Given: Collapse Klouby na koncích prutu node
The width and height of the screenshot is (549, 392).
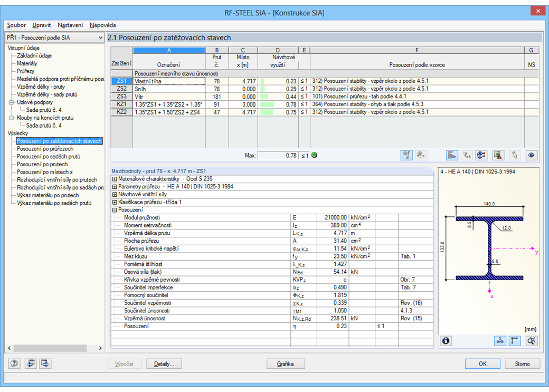Looking at the screenshot, I should coord(11,118).
